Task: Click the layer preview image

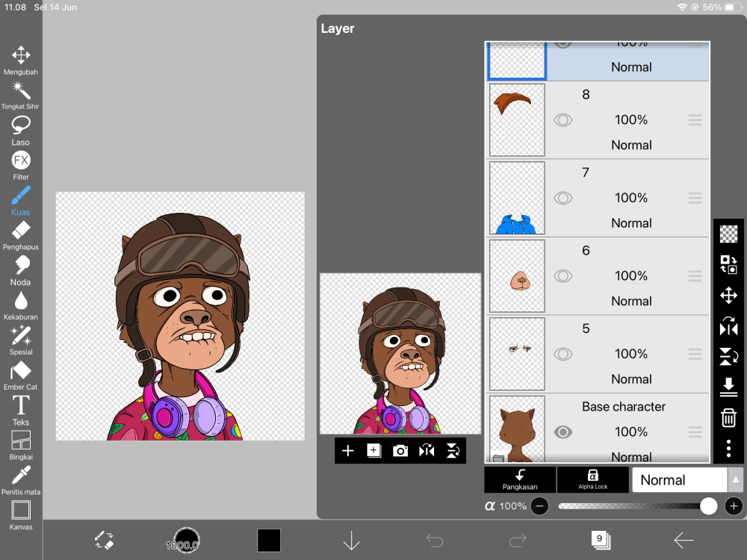Action: click(400, 353)
